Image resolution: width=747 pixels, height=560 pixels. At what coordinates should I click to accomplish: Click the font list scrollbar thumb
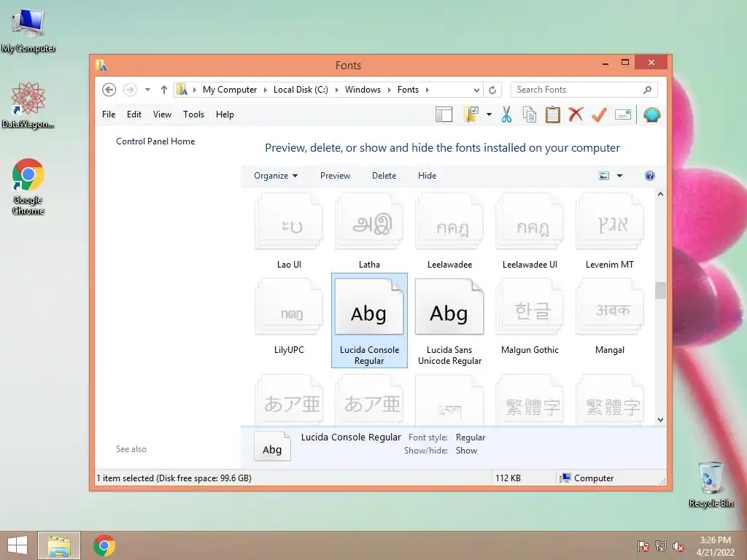[660, 290]
